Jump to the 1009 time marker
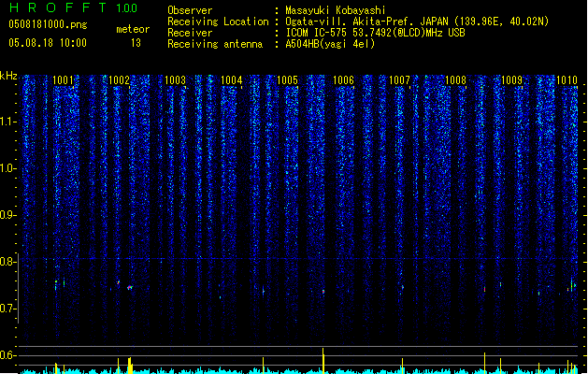 click(511, 80)
